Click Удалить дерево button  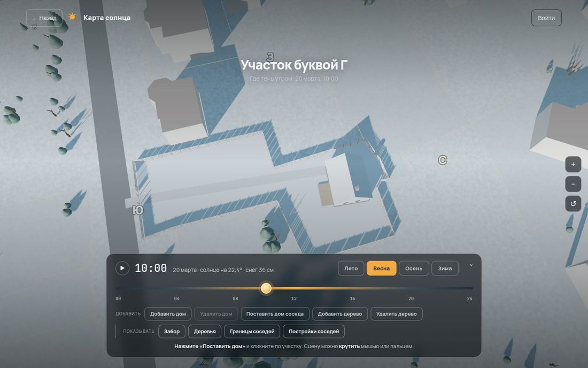pos(397,314)
